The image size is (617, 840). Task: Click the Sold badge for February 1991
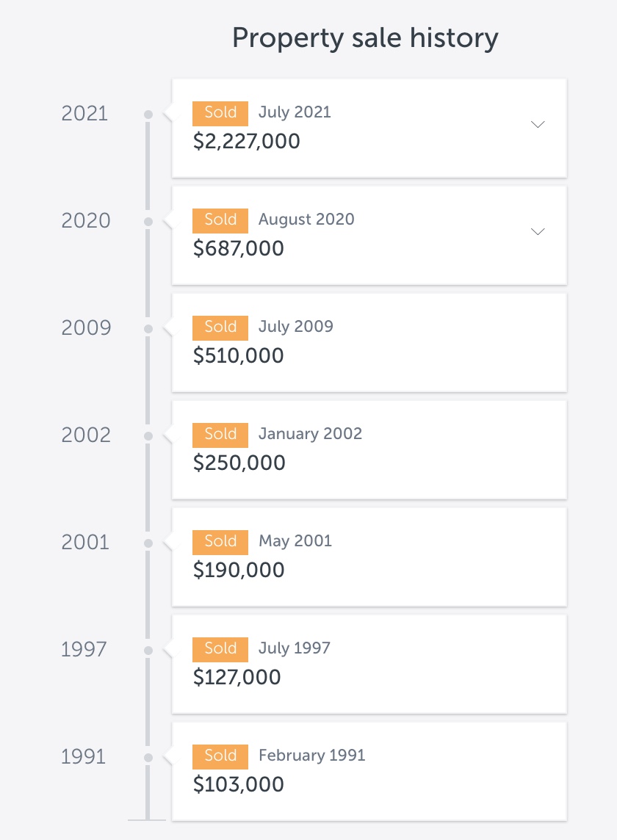[x=220, y=756]
